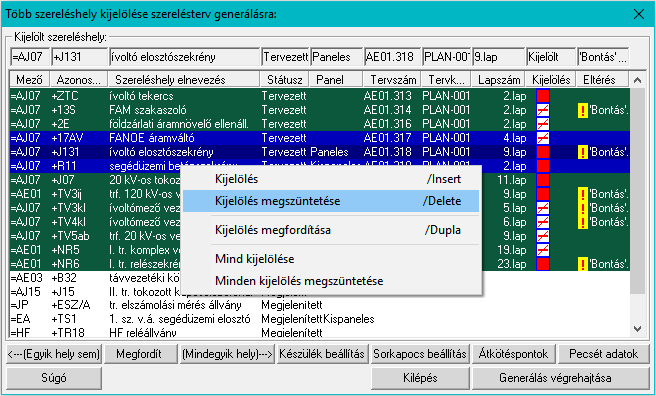
Task: Toggle red selection marker of +J07 row
Action: click(x=543, y=180)
